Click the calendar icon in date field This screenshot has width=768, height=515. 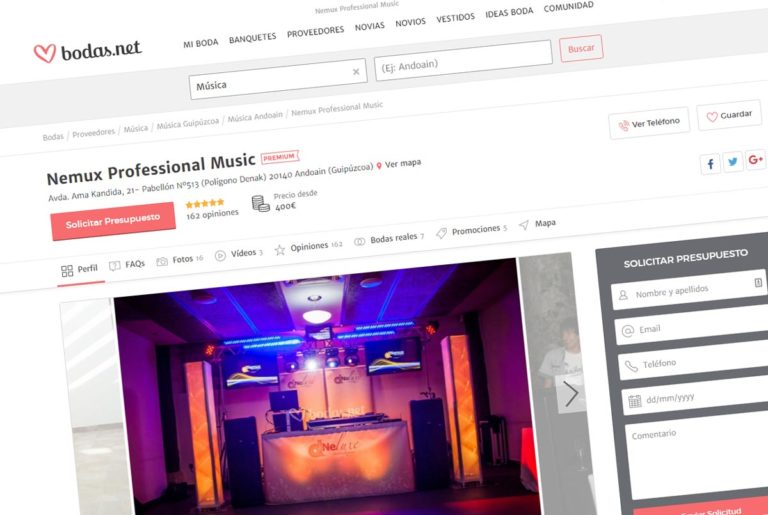[x=635, y=401]
